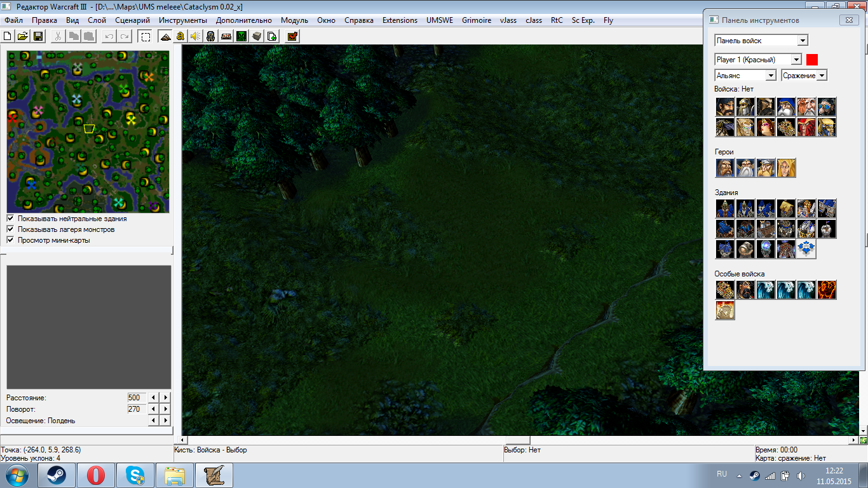868x488 pixels.
Task: Increase Расстояние with right arrow
Action: click(165, 398)
